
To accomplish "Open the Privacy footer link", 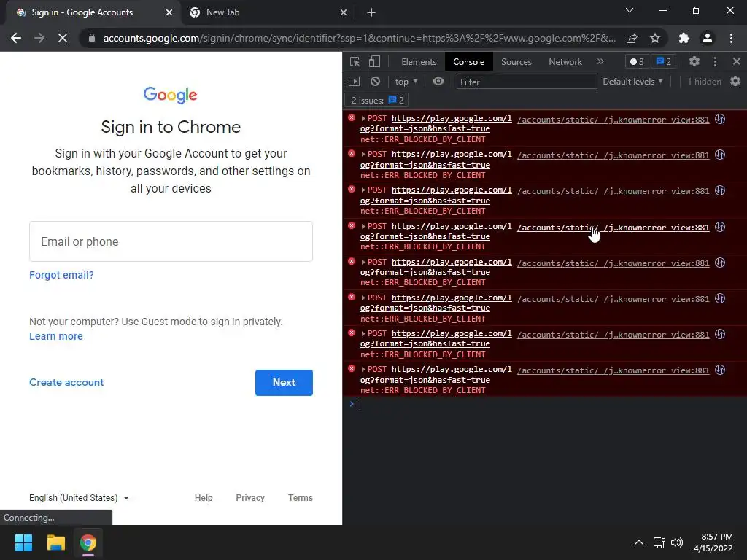I will click(x=250, y=497).
